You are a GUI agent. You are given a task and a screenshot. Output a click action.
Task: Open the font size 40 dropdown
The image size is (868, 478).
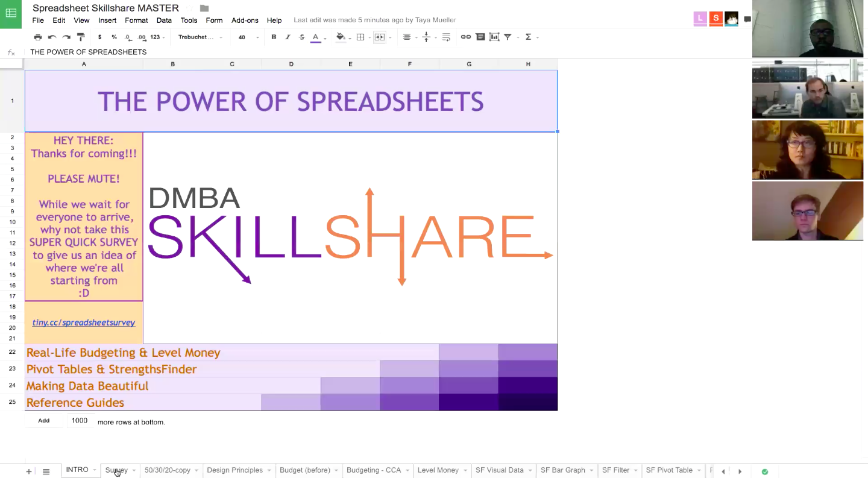(x=248, y=37)
